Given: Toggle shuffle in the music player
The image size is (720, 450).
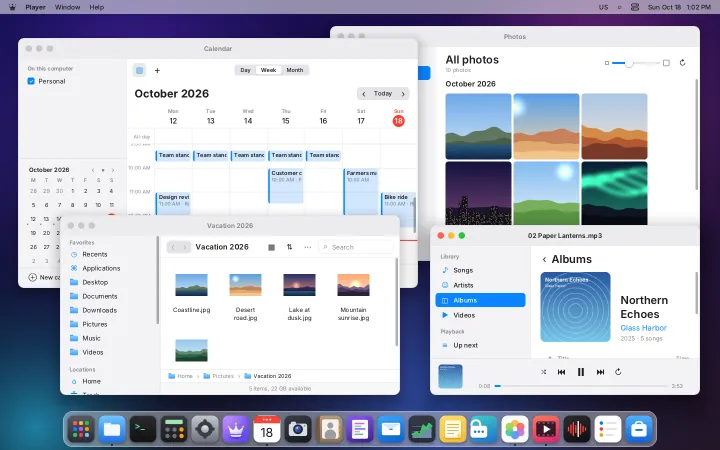Looking at the screenshot, I should point(544,372).
